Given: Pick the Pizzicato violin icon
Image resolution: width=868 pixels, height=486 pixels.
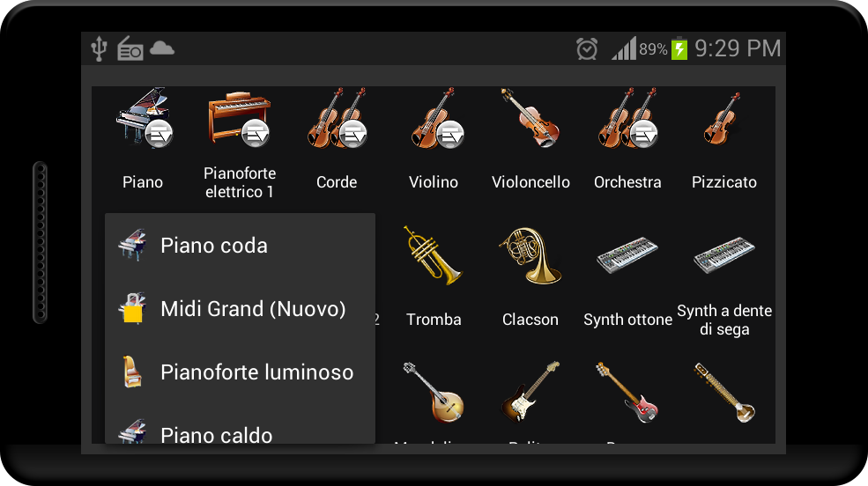Looking at the screenshot, I should pyautogui.click(x=723, y=118).
